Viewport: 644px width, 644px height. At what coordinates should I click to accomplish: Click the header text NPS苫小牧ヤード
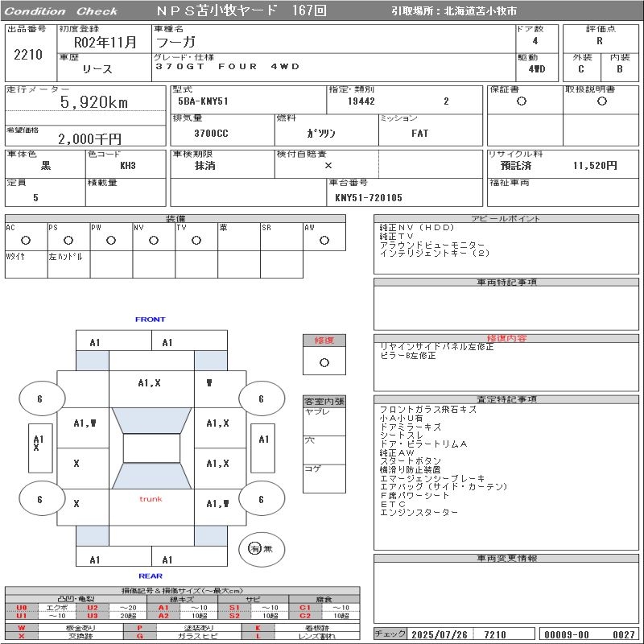coord(217,10)
